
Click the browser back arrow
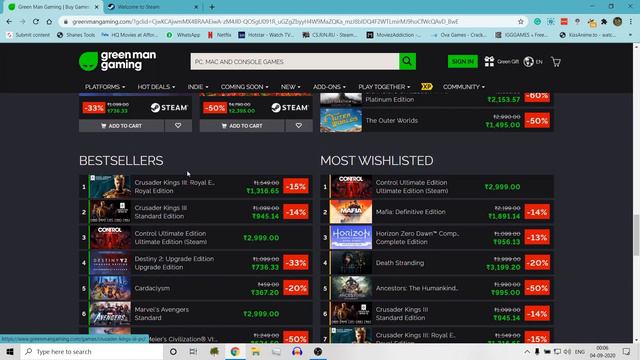pos(9,22)
